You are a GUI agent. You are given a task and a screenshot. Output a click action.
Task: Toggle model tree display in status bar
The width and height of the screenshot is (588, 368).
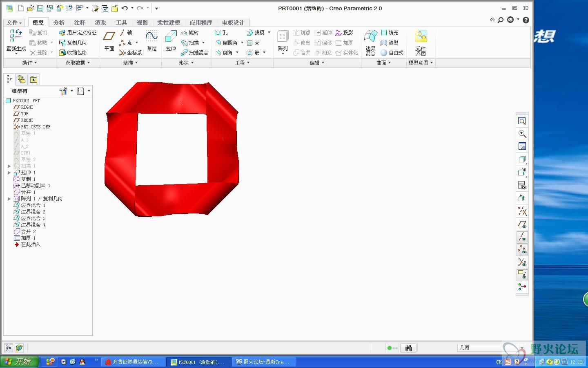click(9, 348)
